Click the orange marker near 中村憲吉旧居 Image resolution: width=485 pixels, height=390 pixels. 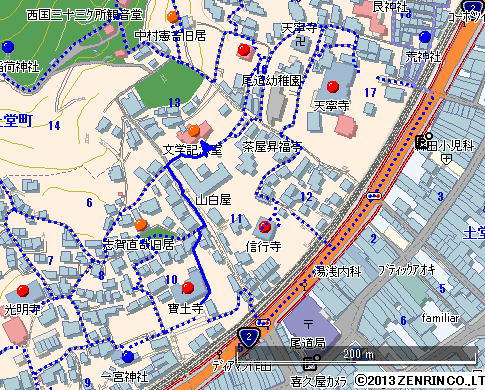[x=173, y=17]
